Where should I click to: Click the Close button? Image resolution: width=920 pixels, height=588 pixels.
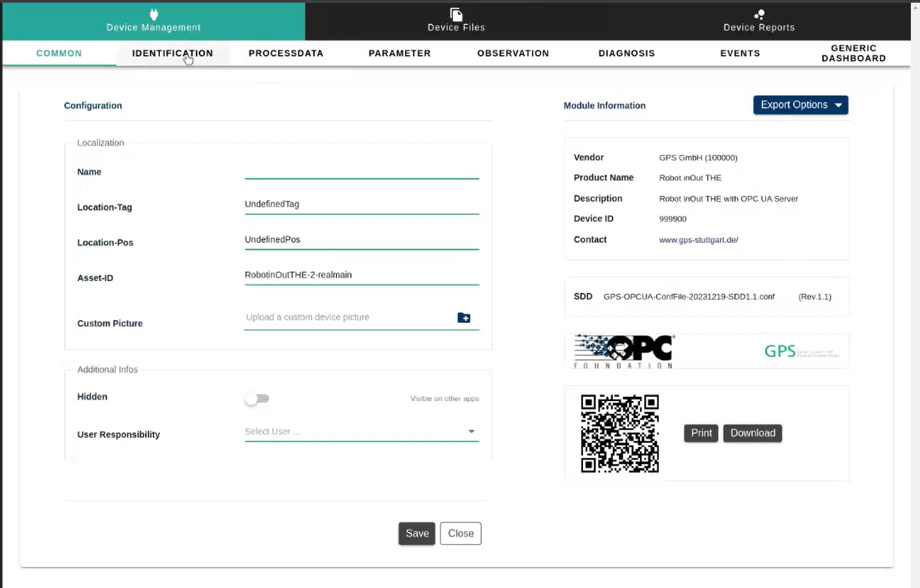tap(461, 534)
